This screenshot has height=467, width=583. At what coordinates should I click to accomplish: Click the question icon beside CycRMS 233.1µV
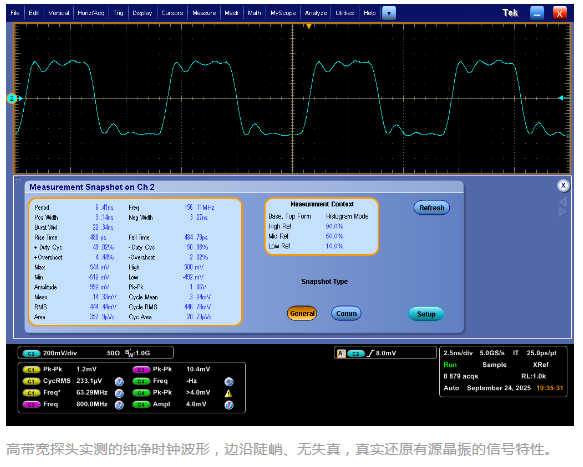119,382
